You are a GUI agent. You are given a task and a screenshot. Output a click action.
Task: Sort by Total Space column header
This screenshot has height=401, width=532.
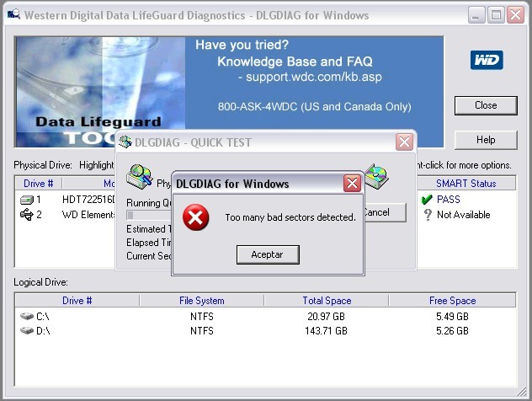click(327, 301)
